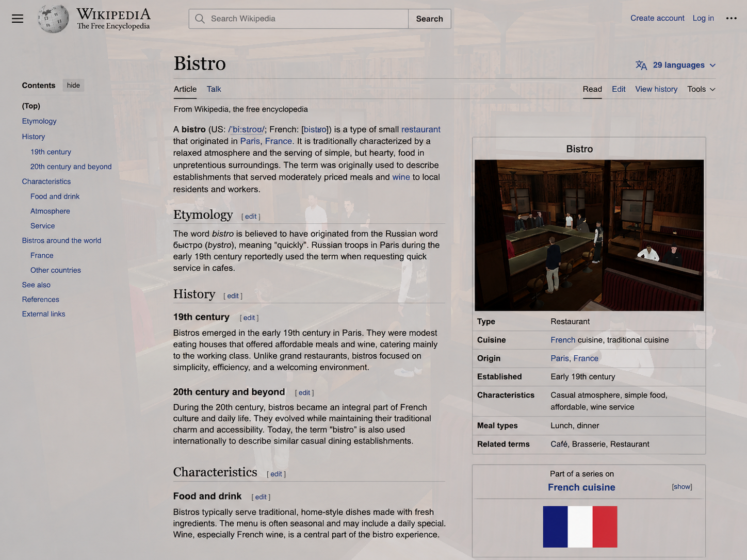Jump to Atmosphere in contents
Screen dimensions: 747x560
50,211
